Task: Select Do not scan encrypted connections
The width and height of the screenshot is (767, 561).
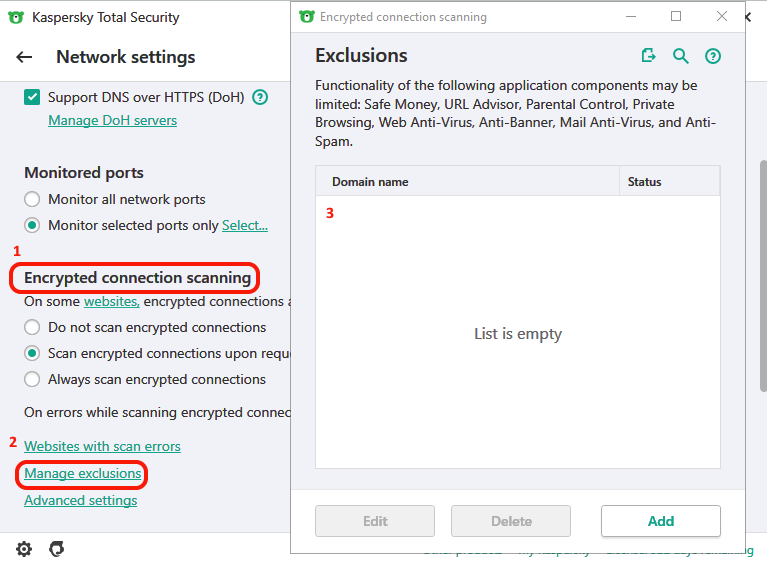Action: click(32, 327)
